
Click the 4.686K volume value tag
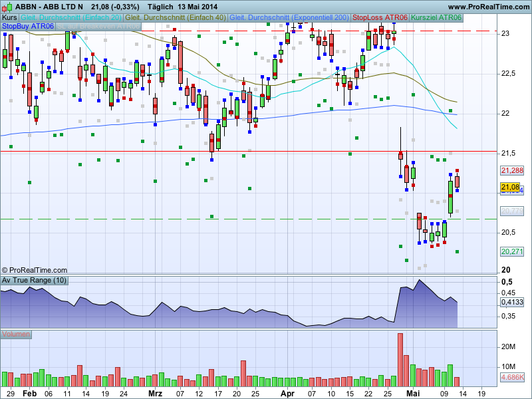coord(512,377)
